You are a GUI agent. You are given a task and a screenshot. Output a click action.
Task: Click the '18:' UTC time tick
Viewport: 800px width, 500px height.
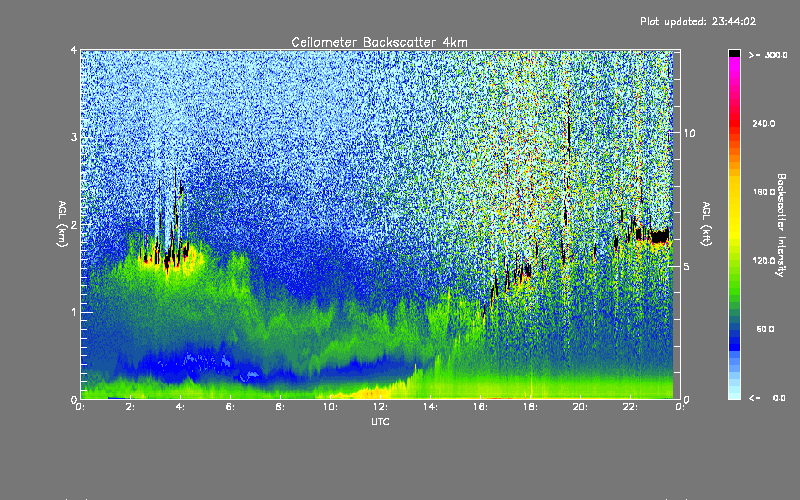(530, 407)
